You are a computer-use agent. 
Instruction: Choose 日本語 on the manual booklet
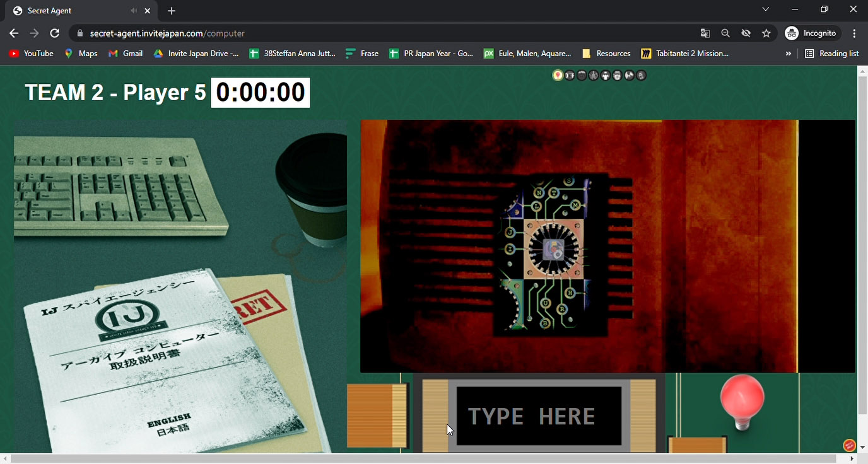173,431
